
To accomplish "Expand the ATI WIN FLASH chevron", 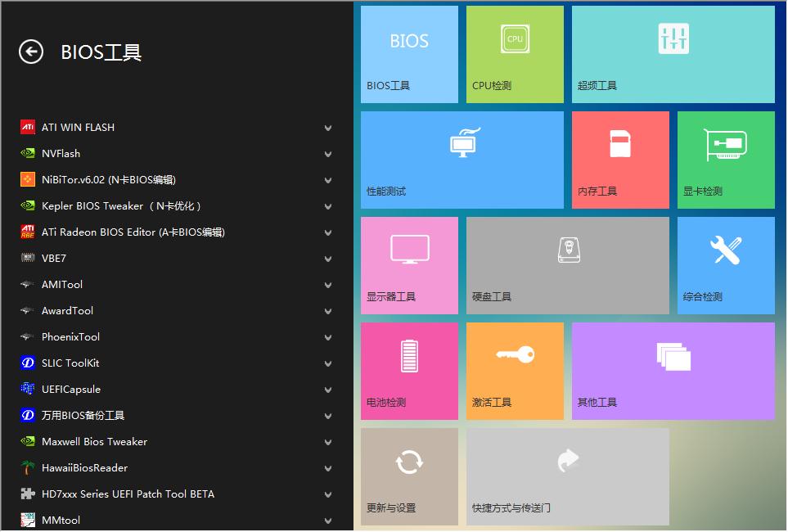I will (x=327, y=128).
